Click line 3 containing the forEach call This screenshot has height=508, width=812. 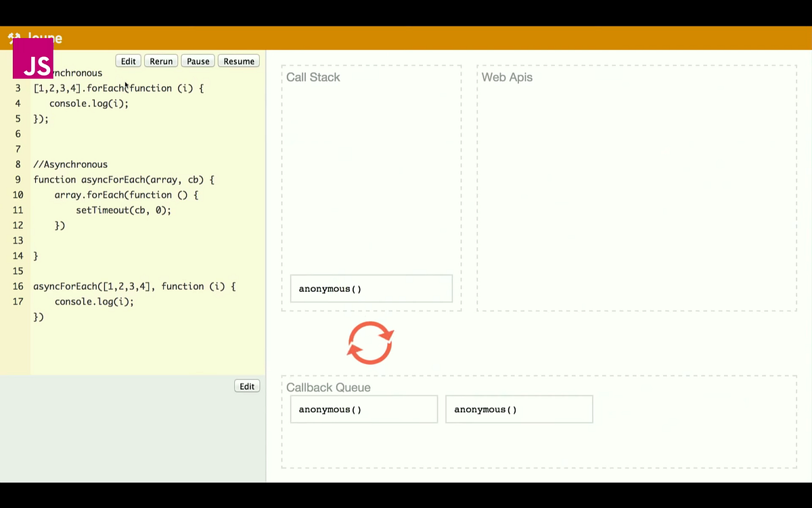[118, 88]
